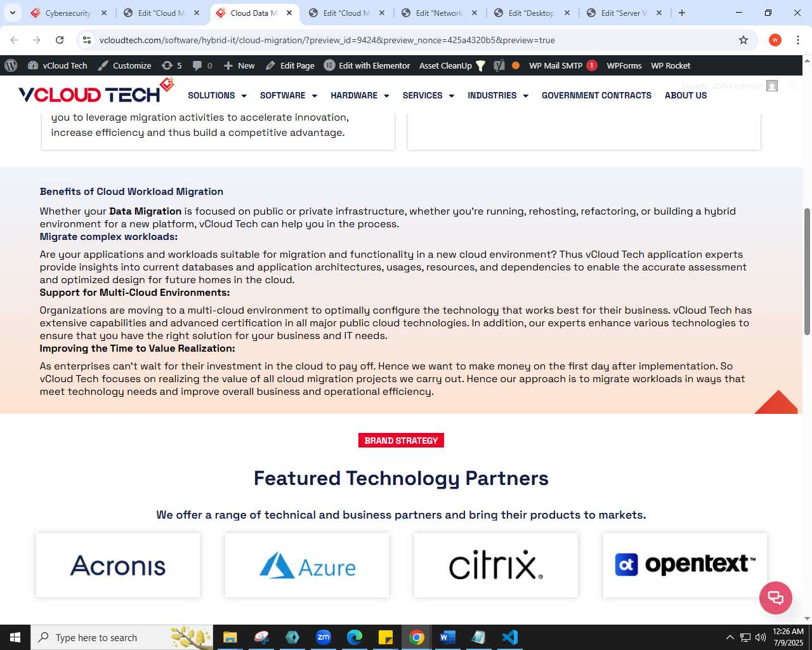Open the Windows Start menu
This screenshot has width=812, height=650.
tap(15, 637)
